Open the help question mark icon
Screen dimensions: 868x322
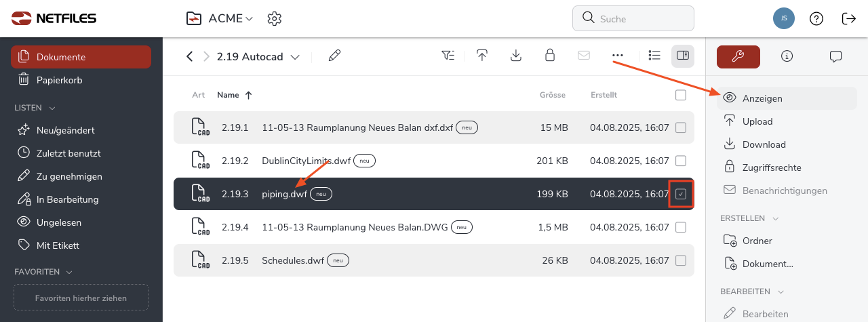point(816,18)
